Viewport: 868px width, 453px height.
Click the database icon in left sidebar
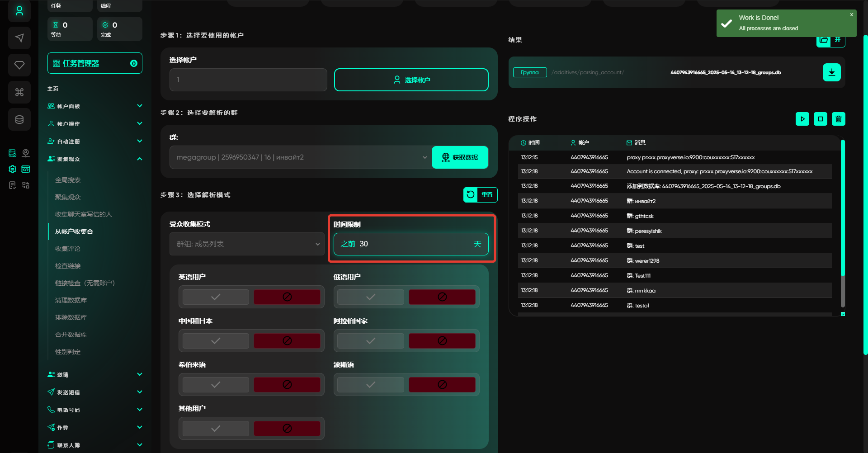point(19,119)
